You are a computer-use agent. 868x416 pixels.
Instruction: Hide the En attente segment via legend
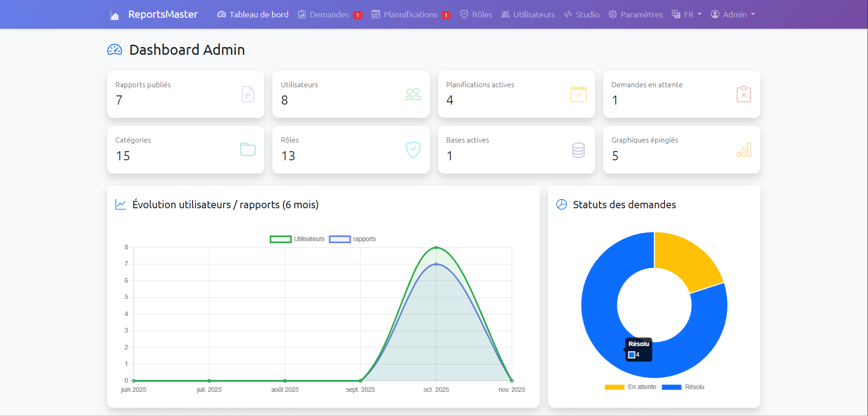631,387
